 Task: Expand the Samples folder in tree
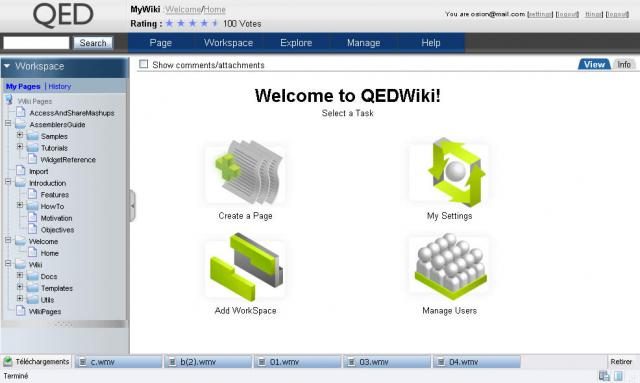20,135
